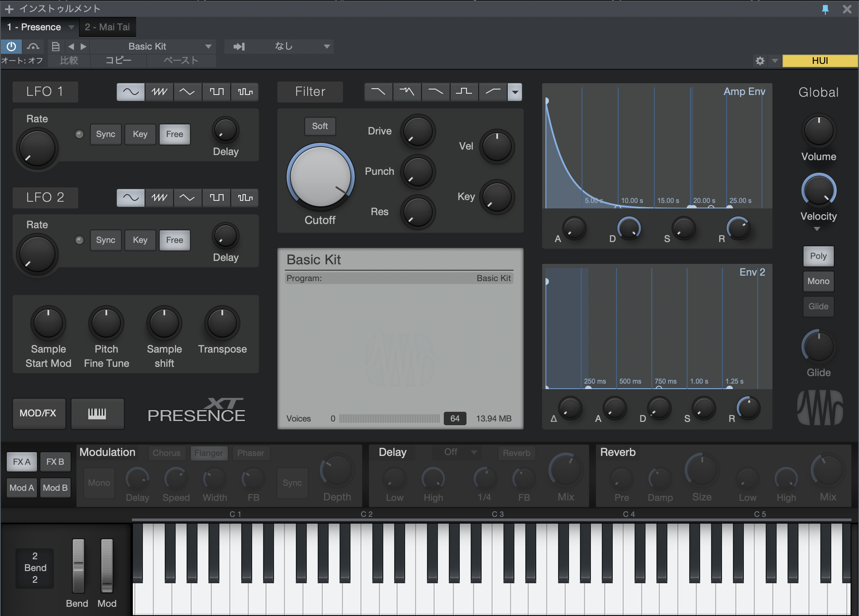The width and height of the screenshot is (859, 616).
Task: Select the square waveform for LFO 2
Action: (x=217, y=197)
